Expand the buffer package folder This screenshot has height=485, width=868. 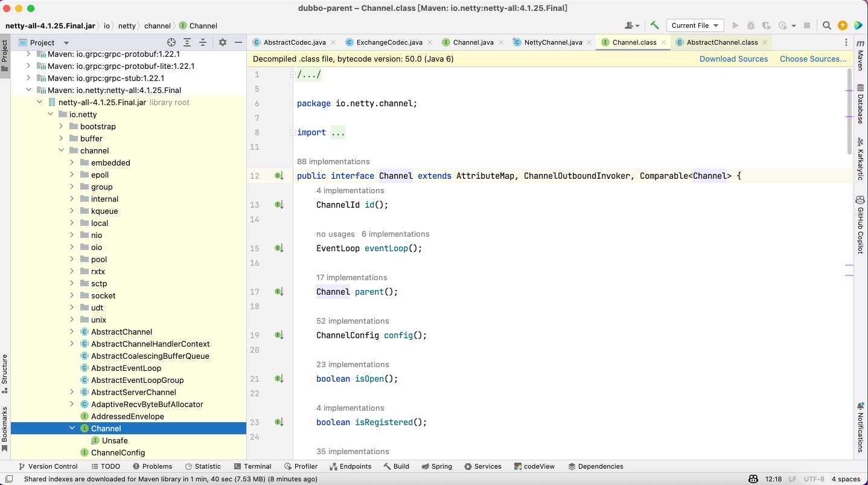[62, 138]
